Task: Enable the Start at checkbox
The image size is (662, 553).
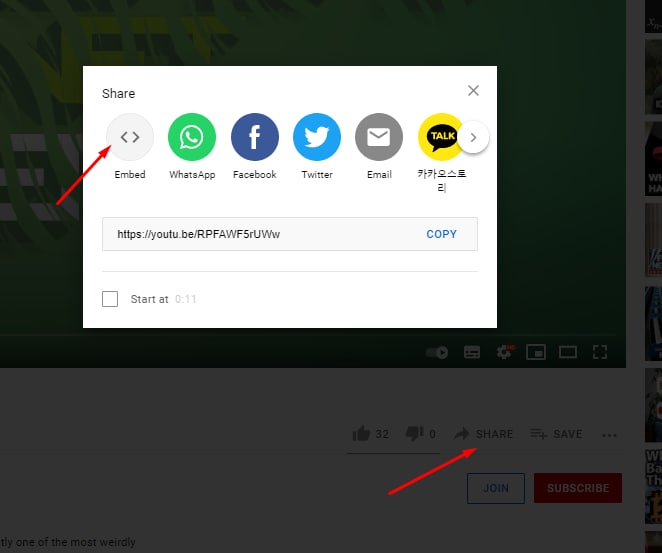Action: coord(110,299)
